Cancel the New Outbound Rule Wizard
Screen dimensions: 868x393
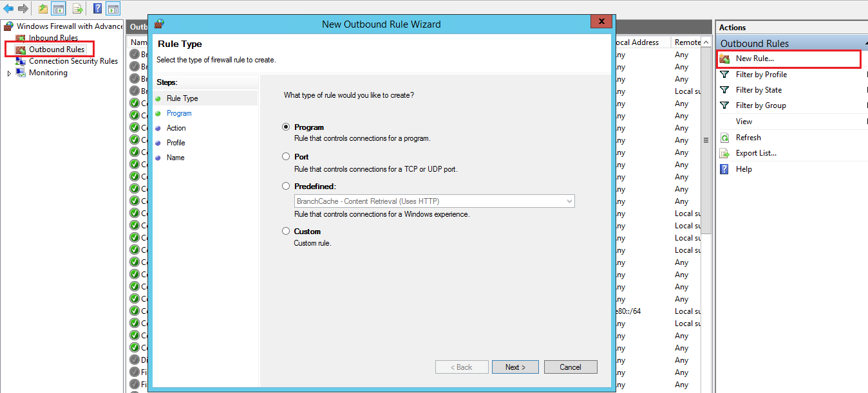[570, 367]
